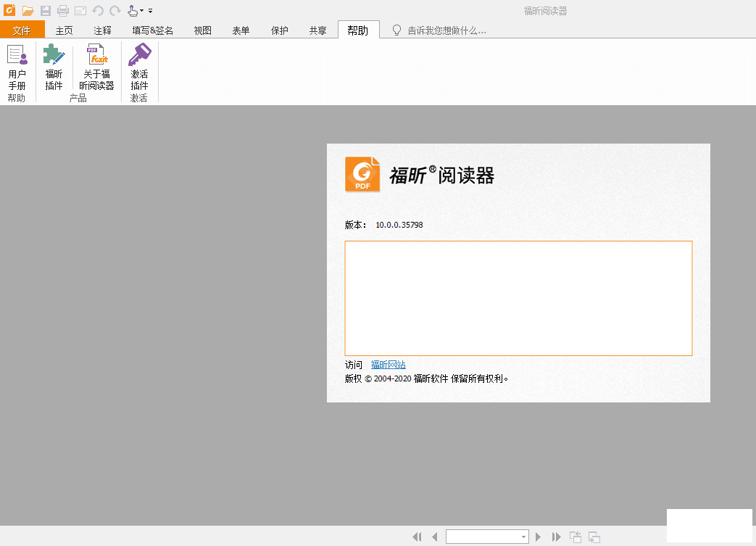756x546 pixels.
Task: Open 关于福昕阅读器 about dialog
Action: [97, 67]
